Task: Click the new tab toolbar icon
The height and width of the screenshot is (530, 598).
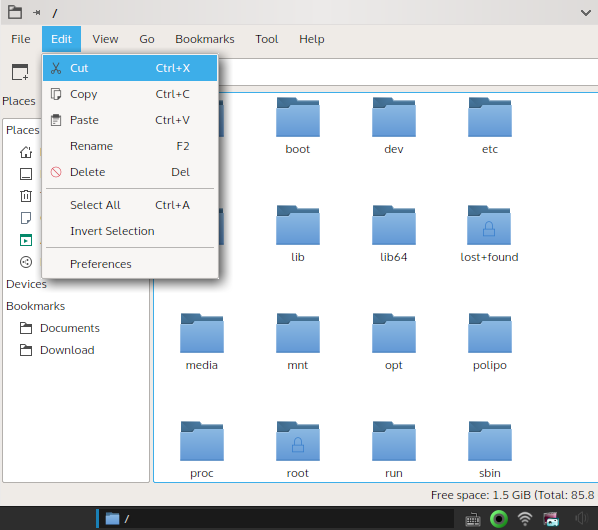Action: tap(20, 72)
